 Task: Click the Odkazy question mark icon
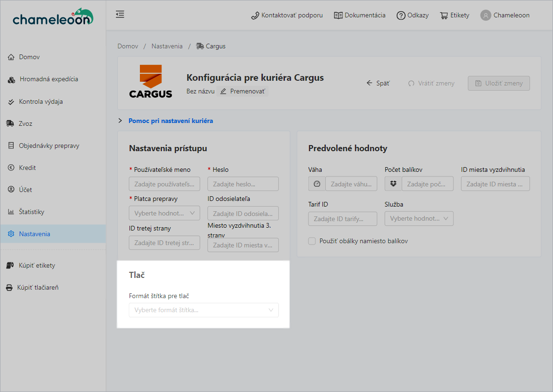(x=400, y=15)
